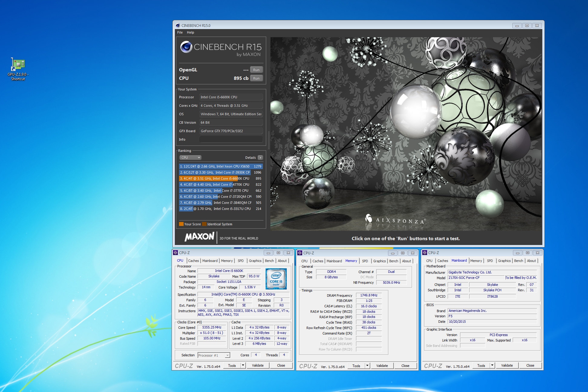The height and width of the screenshot is (392, 588).
Task: Click the BIOS date 10/20/2015 field
Action: [x=492, y=322]
